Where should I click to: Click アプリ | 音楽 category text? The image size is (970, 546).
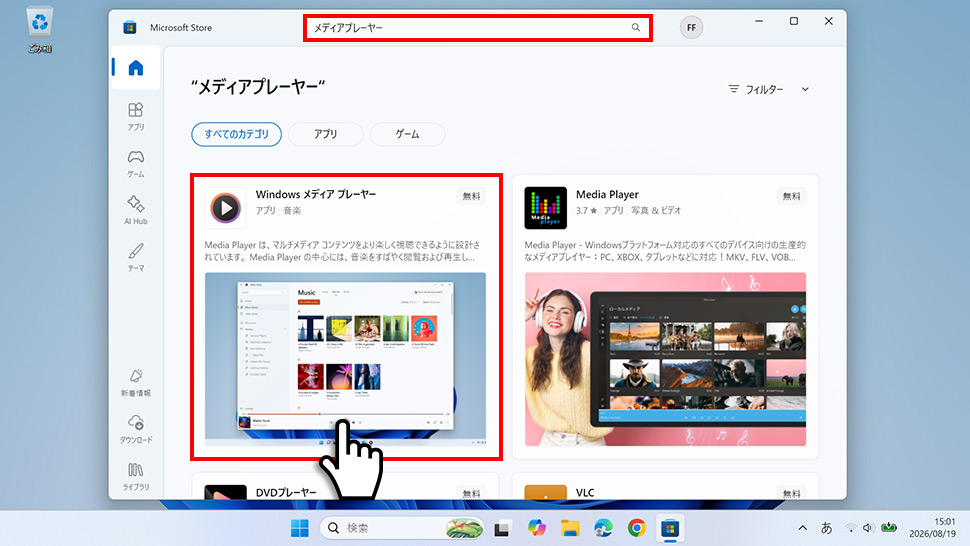pyautogui.click(x=278, y=210)
